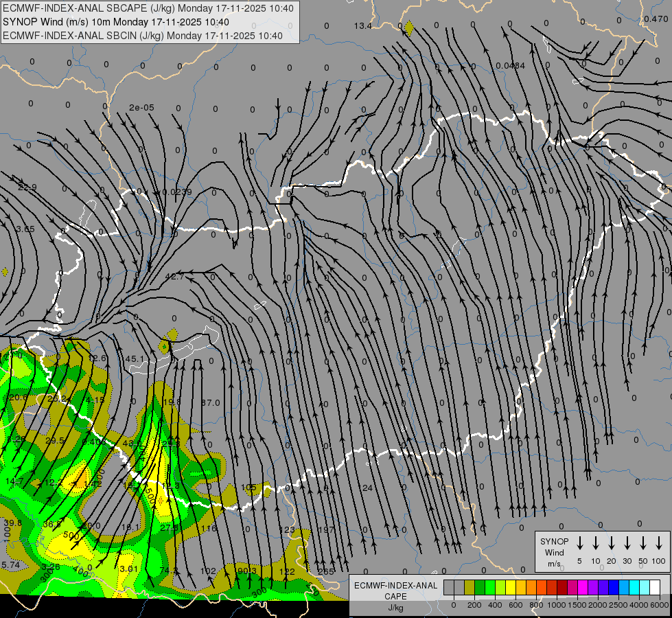Click the 13.4 value near the top border

[x=362, y=26]
